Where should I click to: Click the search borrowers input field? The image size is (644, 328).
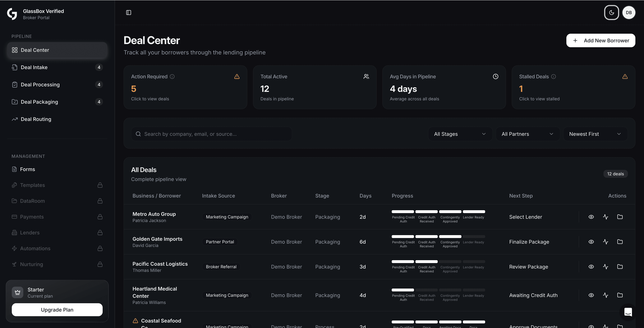point(211,134)
